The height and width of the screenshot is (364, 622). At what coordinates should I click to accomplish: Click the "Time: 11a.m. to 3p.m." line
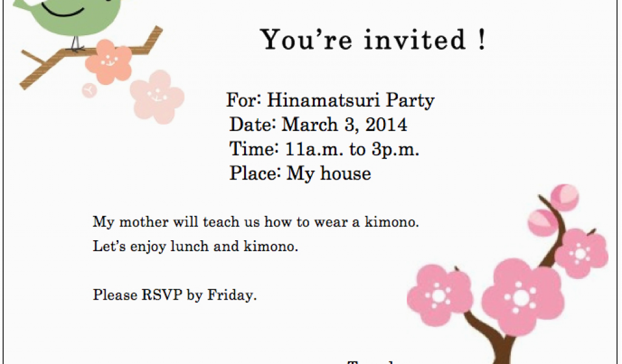324,149
